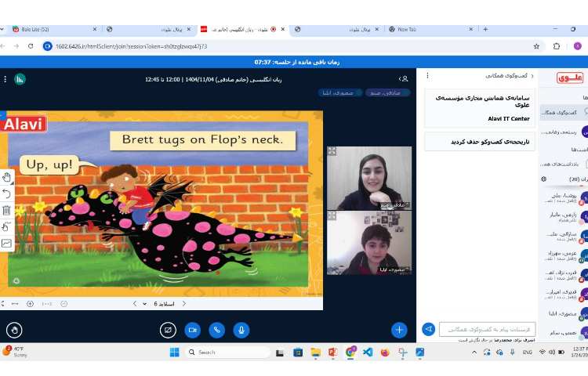Fit slide to width icon
588x376 pixels.
click(15, 304)
